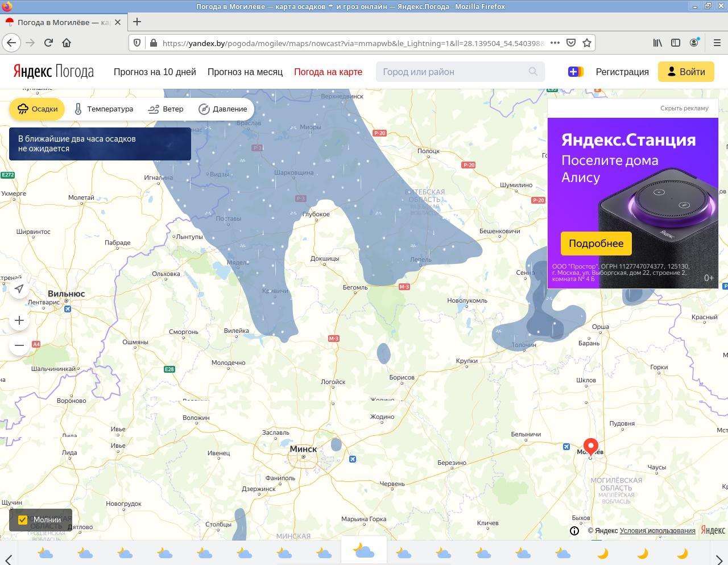
Task: Open the Firefox account icon
Action: tap(694, 43)
